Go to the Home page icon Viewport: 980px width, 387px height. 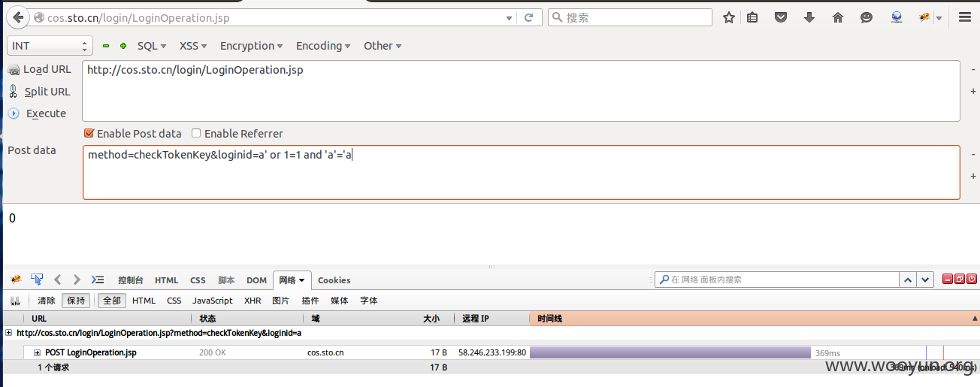pyautogui.click(x=838, y=17)
